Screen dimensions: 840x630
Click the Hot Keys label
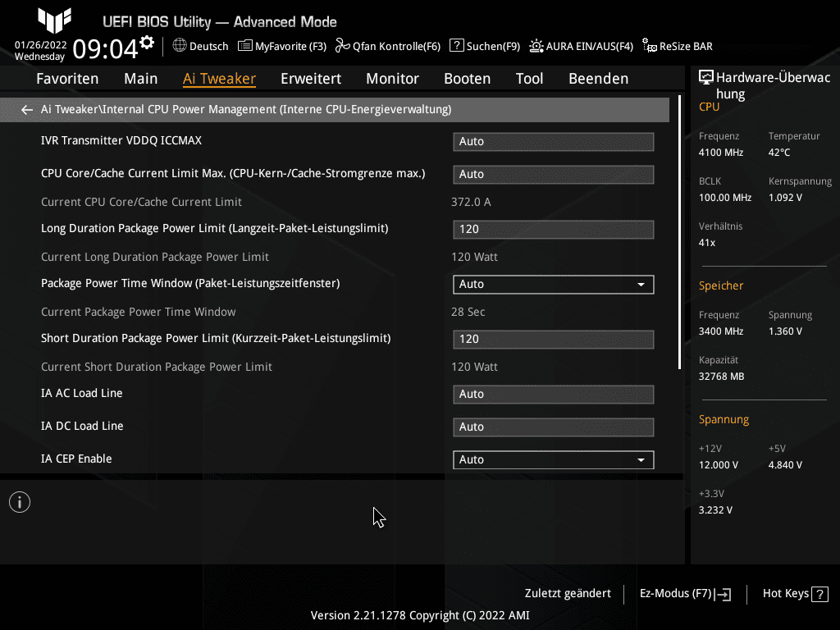point(785,594)
